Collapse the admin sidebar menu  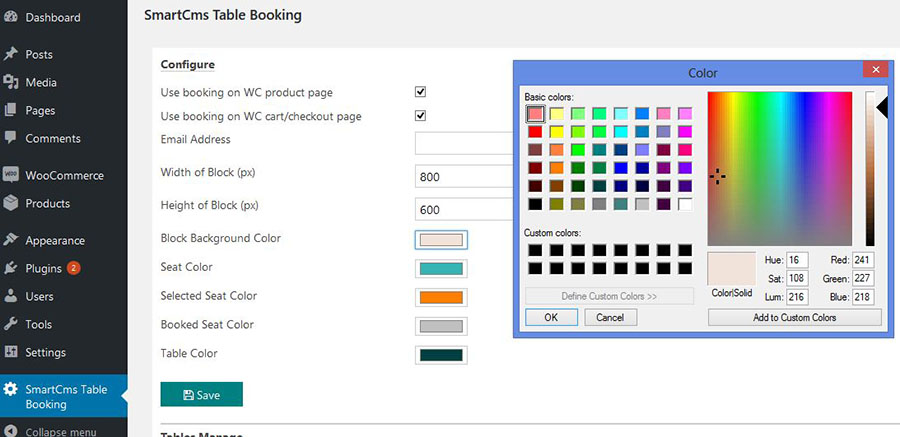coord(60,432)
